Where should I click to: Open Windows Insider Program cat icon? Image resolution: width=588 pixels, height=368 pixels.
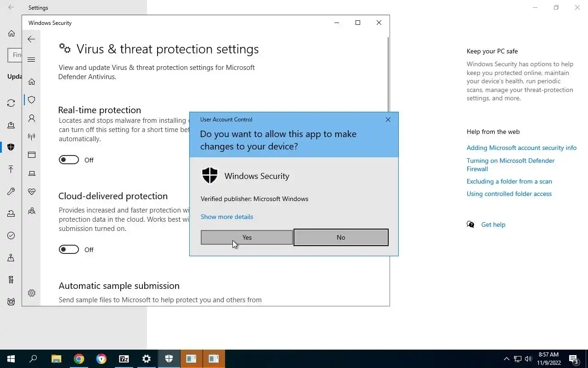click(x=11, y=302)
